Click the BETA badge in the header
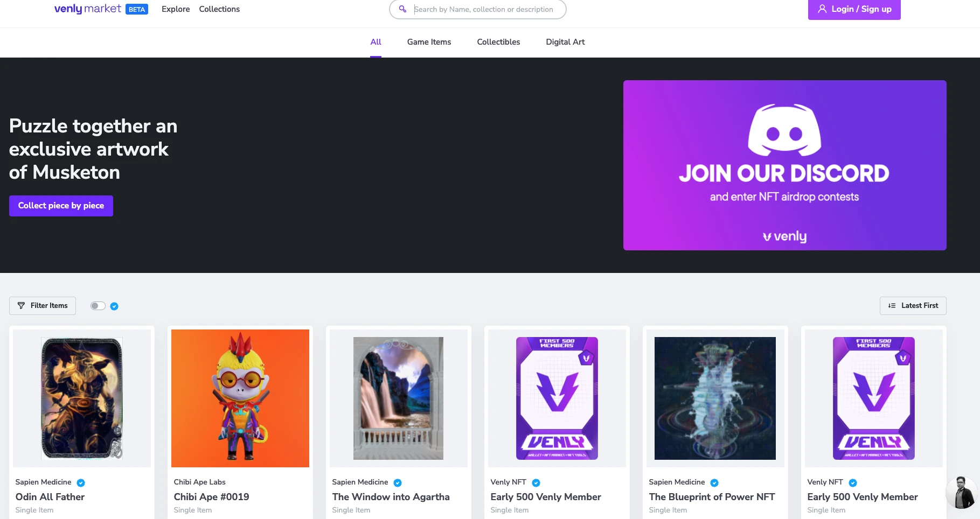The width and height of the screenshot is (980, 519). point(137,9)
